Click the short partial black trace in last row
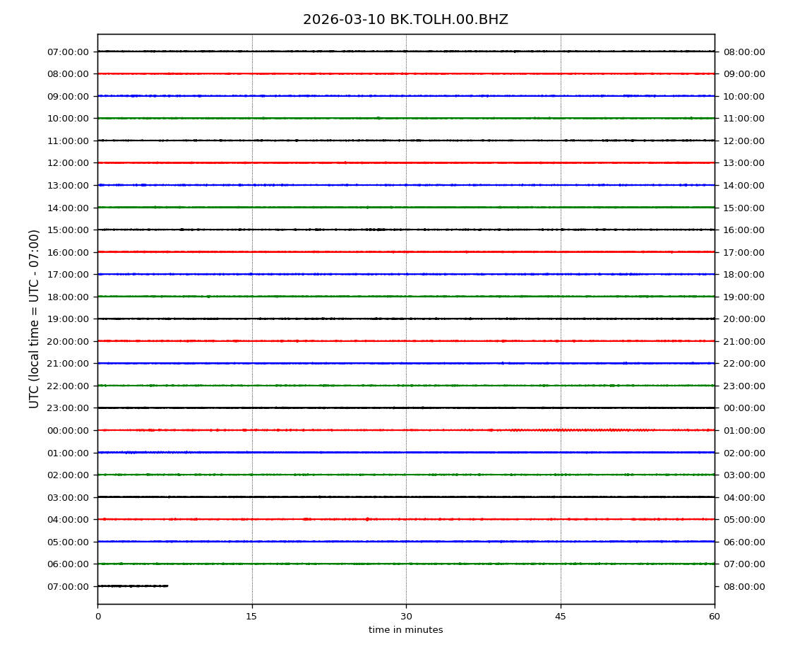The width and height of the screenshot is (812, 671). (x=133, y=586)
